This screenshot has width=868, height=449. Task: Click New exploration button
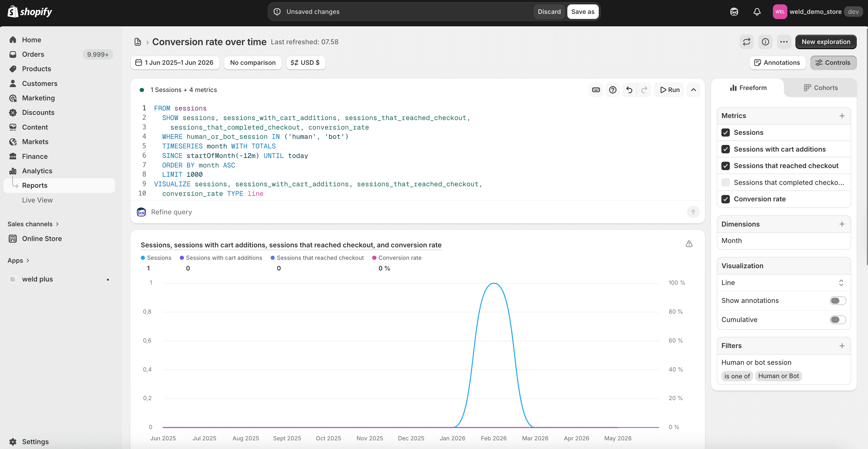825,42
